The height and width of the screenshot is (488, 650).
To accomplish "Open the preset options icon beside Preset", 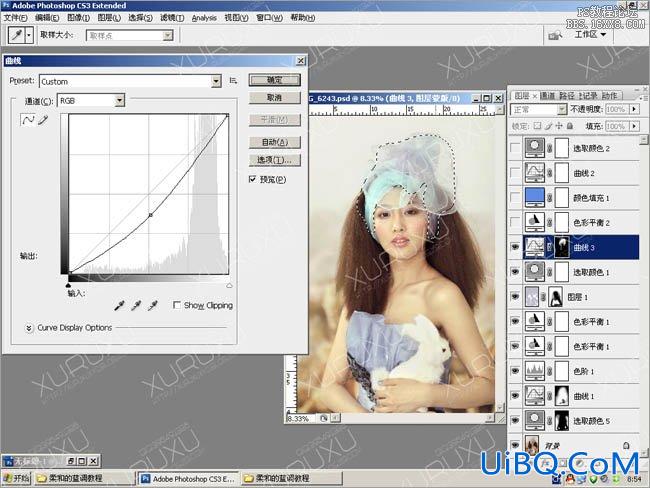I will (x=233, y=81).
